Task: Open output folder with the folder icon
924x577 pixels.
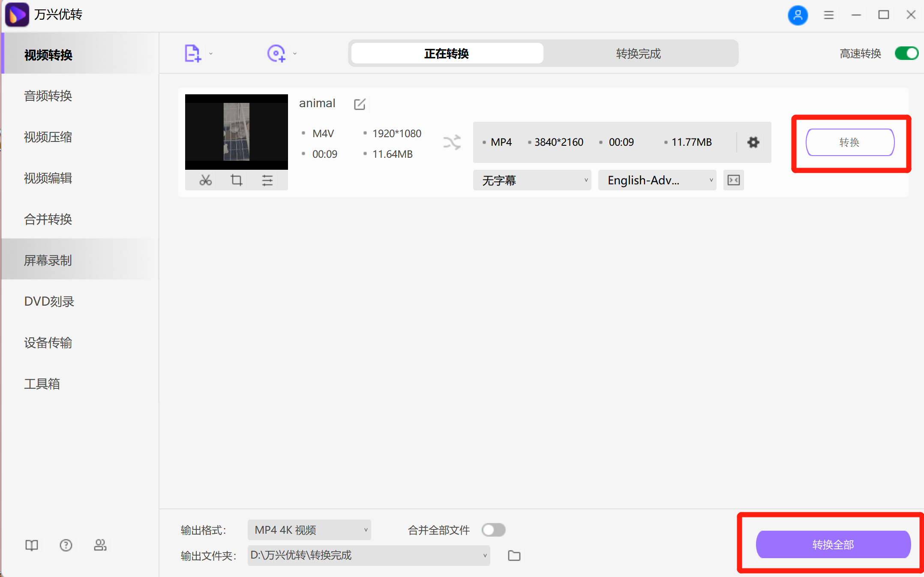Action: [513, 555]
